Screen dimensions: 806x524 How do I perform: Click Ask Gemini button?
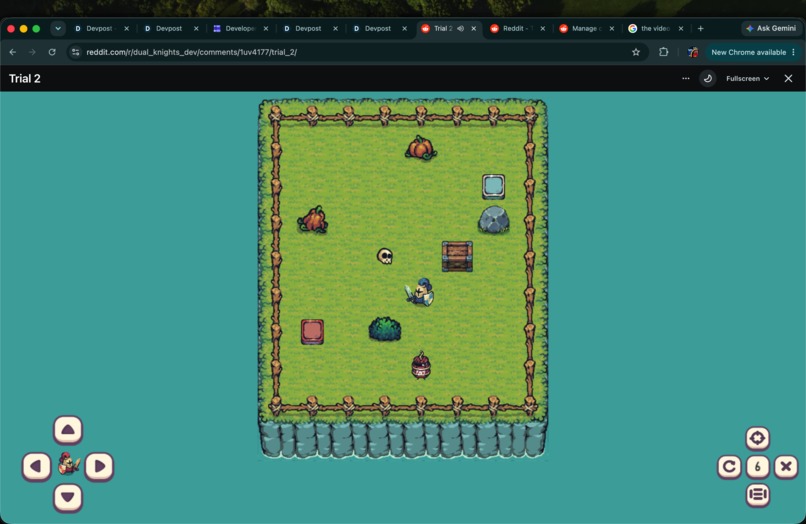point(771,29)
